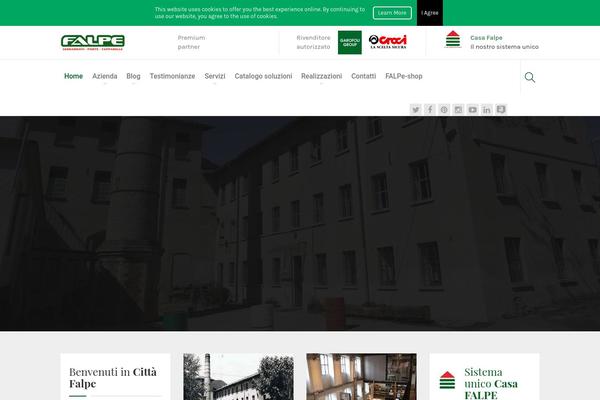
Task: Click the Il nostro sistema unico text
Action: pos(504,47)
